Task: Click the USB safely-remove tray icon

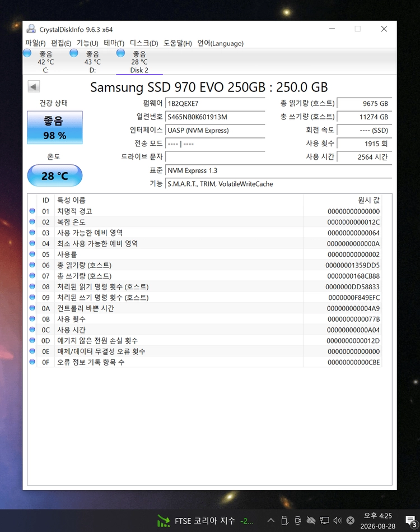Action: coord(284,520)
